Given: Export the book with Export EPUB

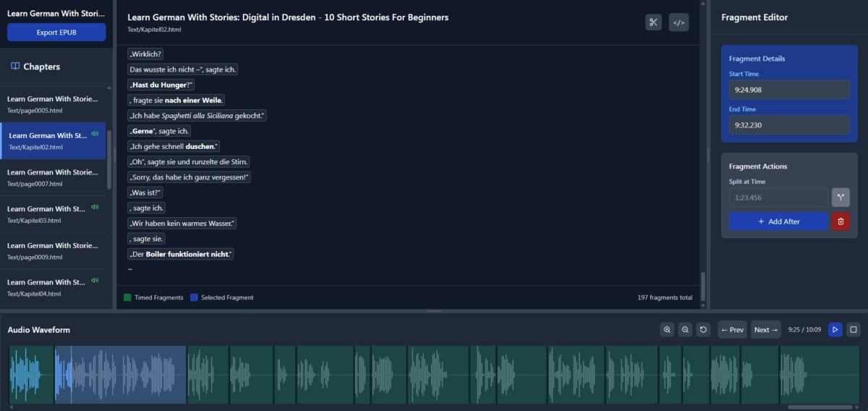Looking at the screenshot, I should (56, 33).
